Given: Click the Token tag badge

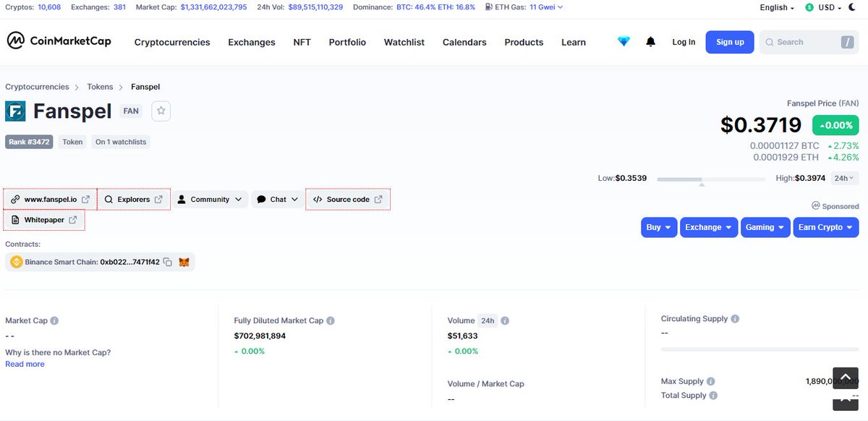Looking at the screenshot, I should tap(72, 142).
